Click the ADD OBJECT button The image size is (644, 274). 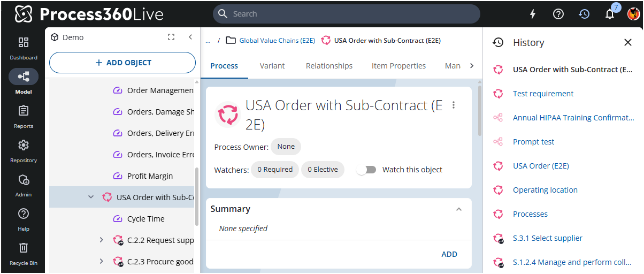click(x=122, y=63)
